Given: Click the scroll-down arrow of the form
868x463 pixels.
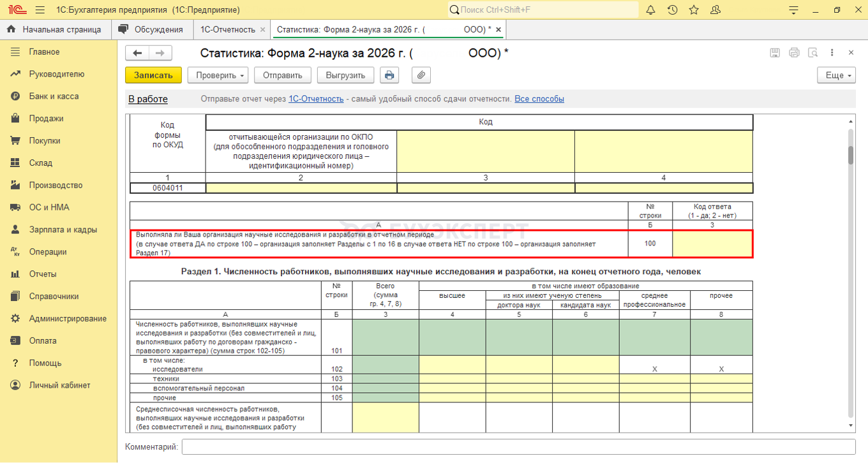Looking at the screenshot, I should coord(851,425).
